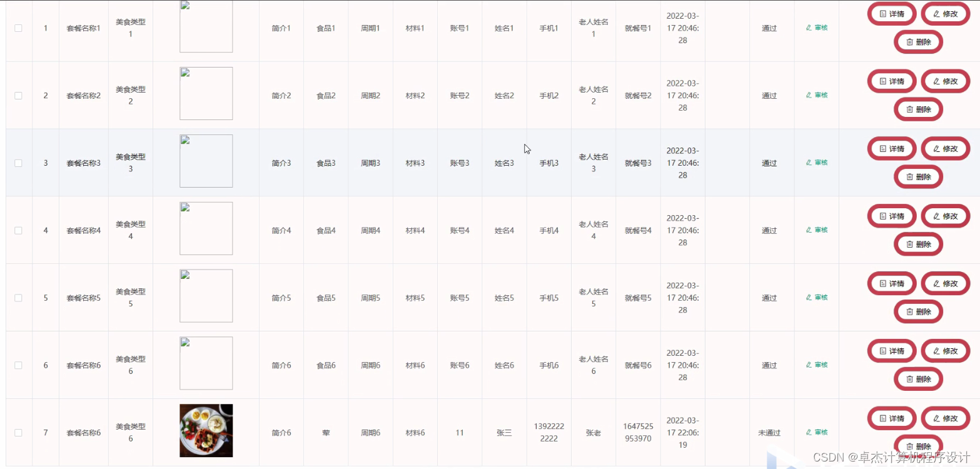The height and width of the screenshot is (469, 980).
Task: Click the broken image placeholder in row 4
Action: click(206, 228)
